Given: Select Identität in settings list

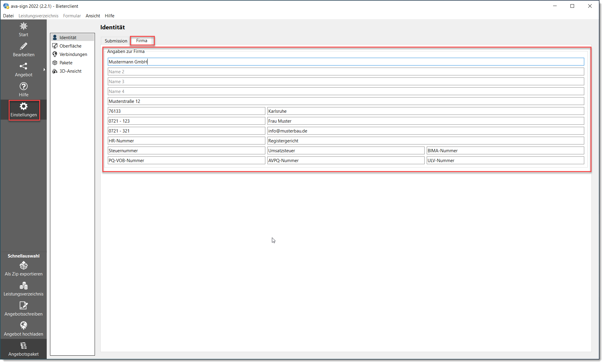Looking at the screenshot, I should pos(72,37).
